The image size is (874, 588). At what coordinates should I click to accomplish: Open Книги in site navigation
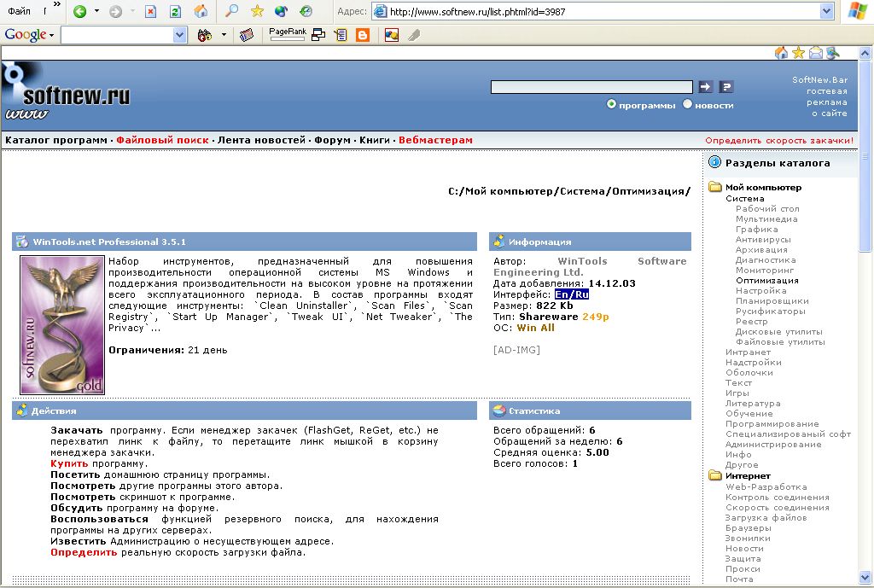[x=375, y=140]
